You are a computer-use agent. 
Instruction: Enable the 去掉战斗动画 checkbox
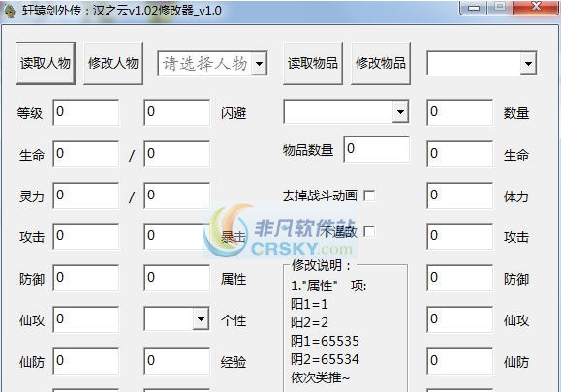pyautogui.click(x=369, y=196)
